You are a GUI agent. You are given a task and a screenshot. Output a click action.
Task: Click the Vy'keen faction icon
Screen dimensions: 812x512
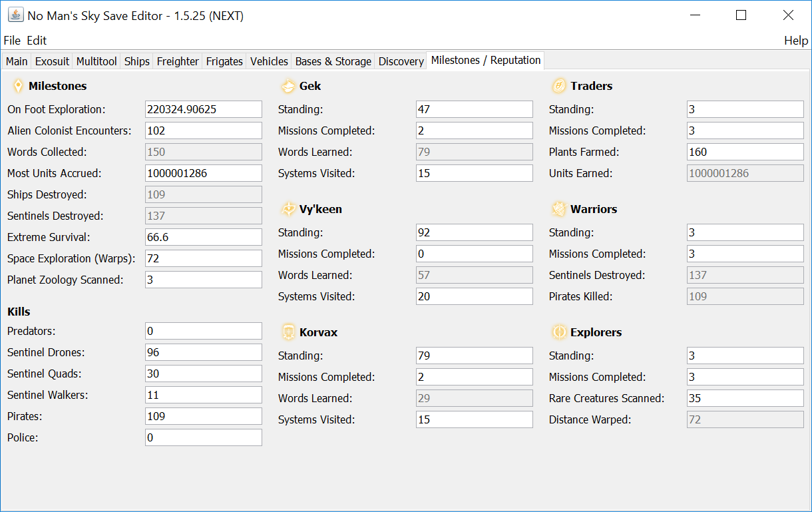point(288,209)
